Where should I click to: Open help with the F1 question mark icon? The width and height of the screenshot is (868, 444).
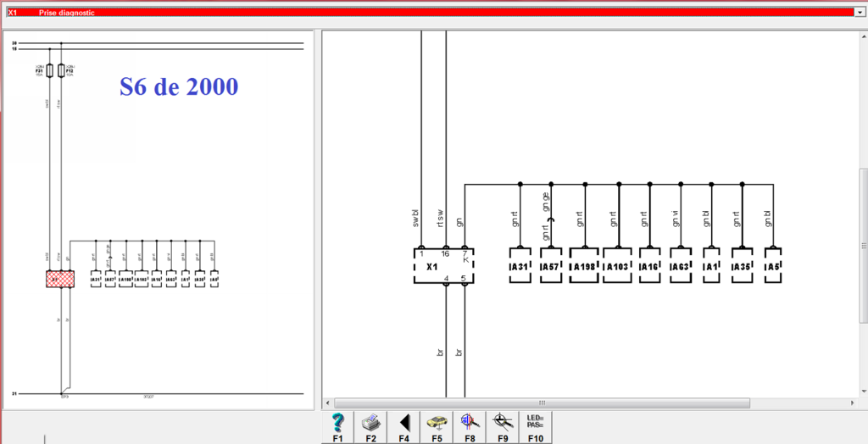[x=337, y=422]
